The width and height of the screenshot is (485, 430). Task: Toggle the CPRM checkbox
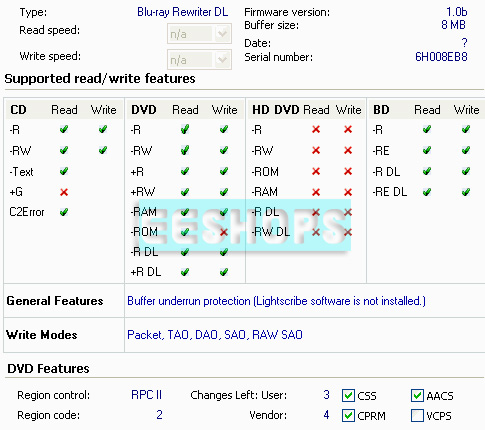coord(348,416)
